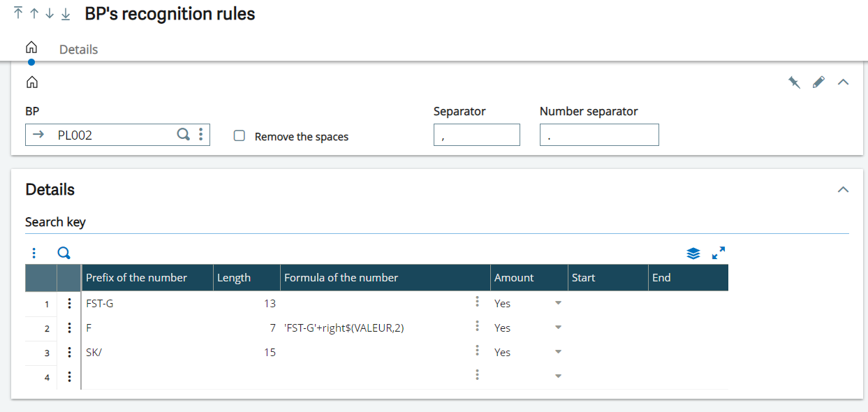The height and width of the screenshot is (412, 868).
Task: Select prefix cell FST-G
Action: (147, 304)
